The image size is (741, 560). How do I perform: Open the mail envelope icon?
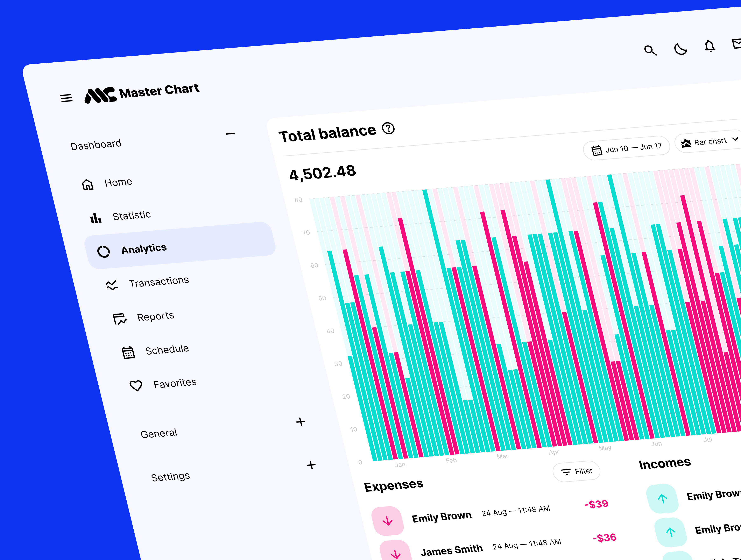[737, 44]
